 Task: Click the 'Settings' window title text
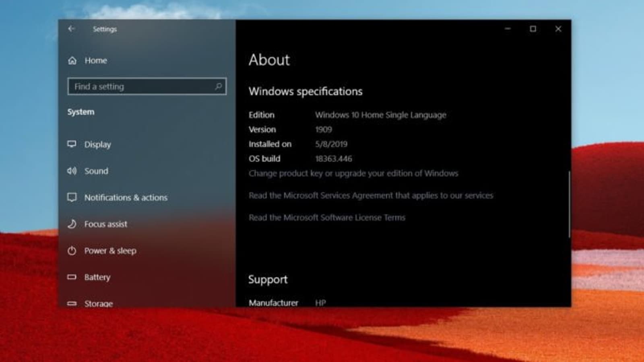click(x=105, y=29)
